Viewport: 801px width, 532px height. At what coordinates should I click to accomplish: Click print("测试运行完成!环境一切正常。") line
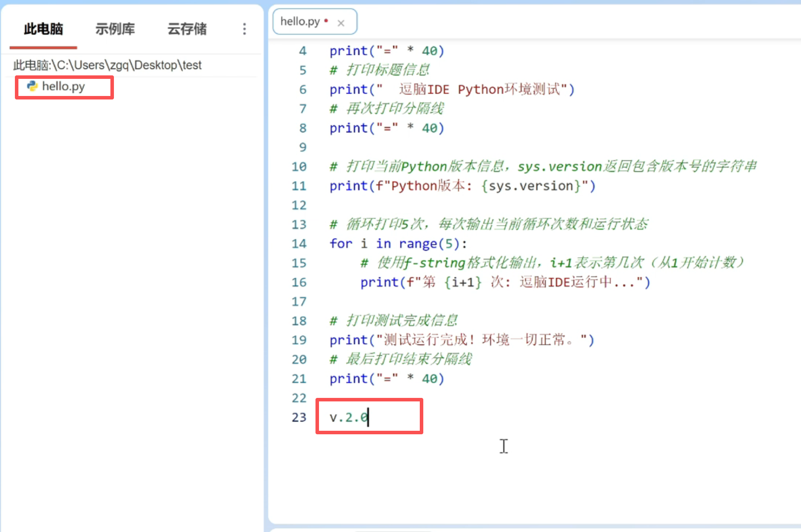462,340
